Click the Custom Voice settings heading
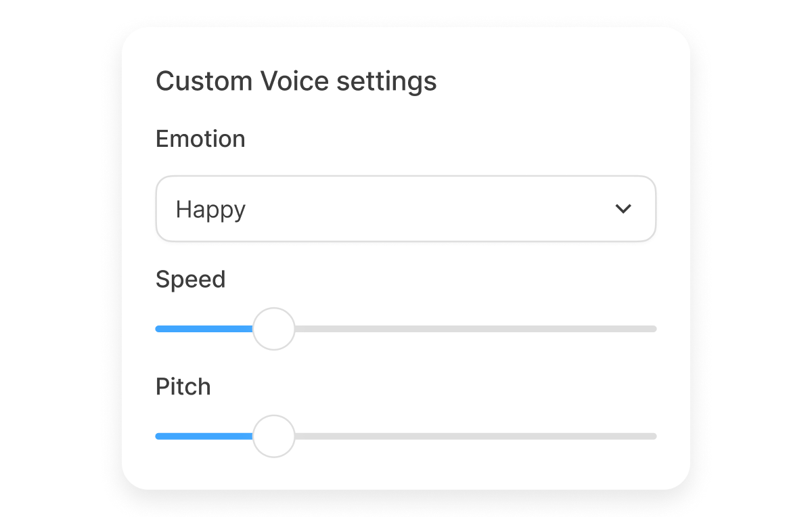Viewport: 812px width, 517px height. [x=296, y=81]
